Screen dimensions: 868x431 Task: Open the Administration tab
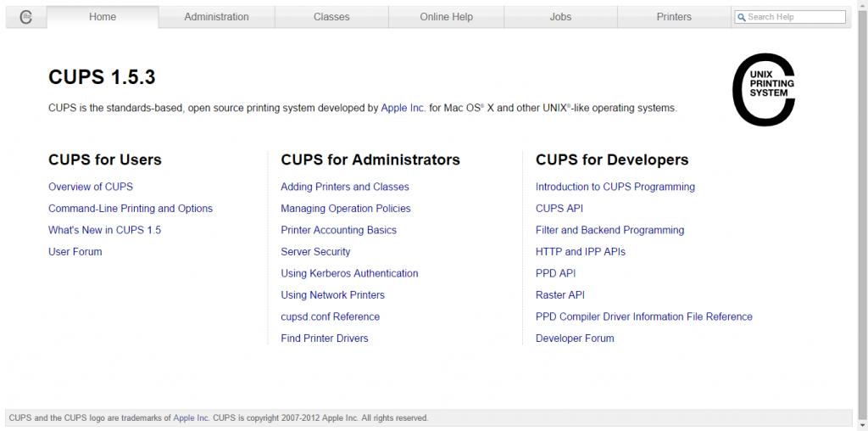(216, 17)
